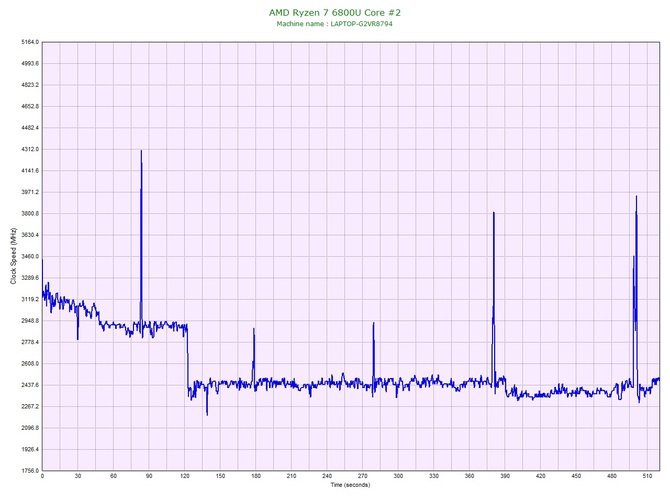Click the 300 seconds x-axis label
The height and width of the screenshot is (502, 670).
[398, 476]
